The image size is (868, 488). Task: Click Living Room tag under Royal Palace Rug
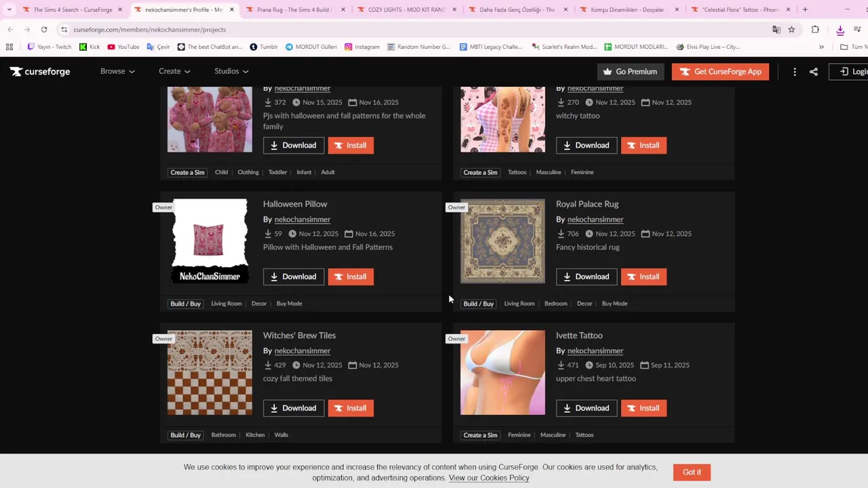tap(519, 304)
